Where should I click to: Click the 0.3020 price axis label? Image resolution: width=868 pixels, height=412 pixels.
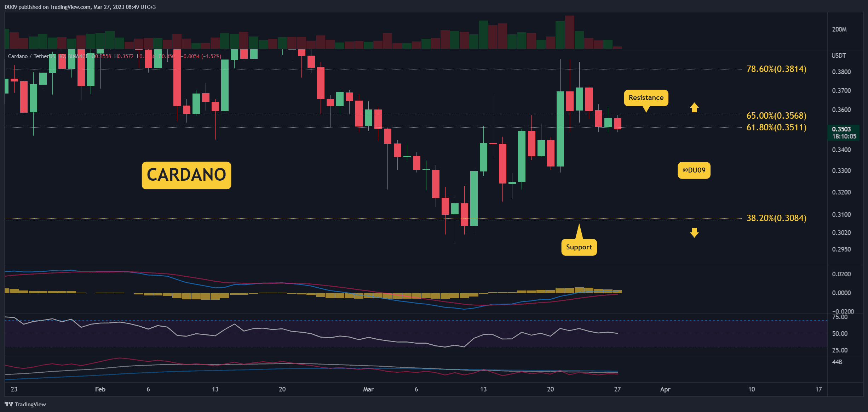841,233
